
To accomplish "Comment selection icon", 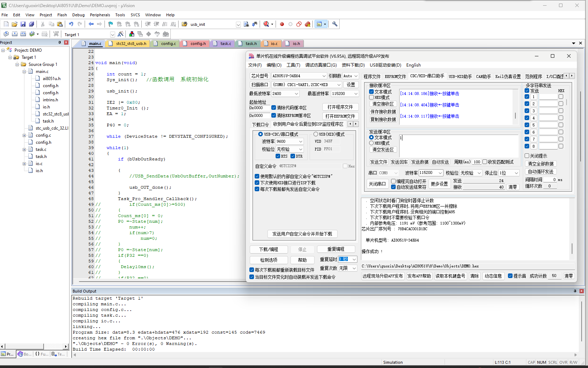I will pos(165,24).
